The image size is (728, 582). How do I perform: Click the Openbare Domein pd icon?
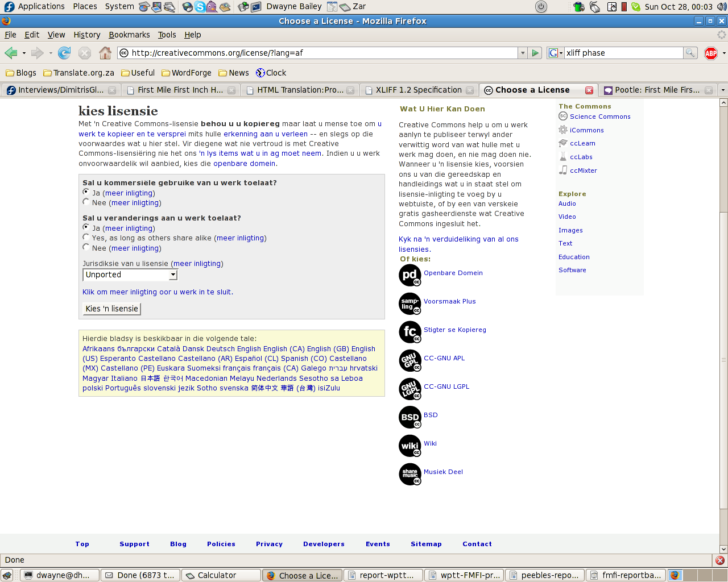pos(410,276)
